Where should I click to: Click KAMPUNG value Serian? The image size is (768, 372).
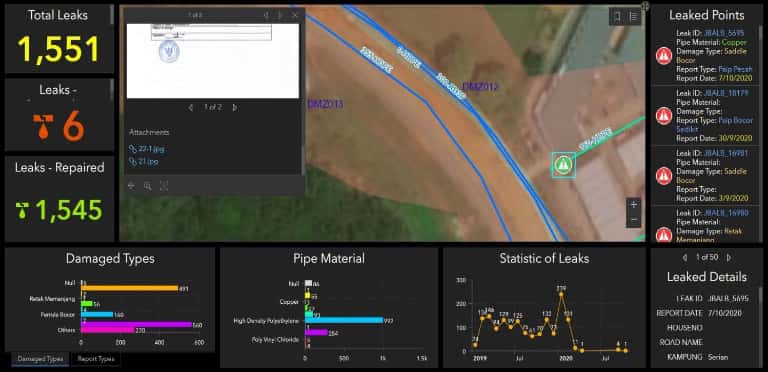[718, 357]
